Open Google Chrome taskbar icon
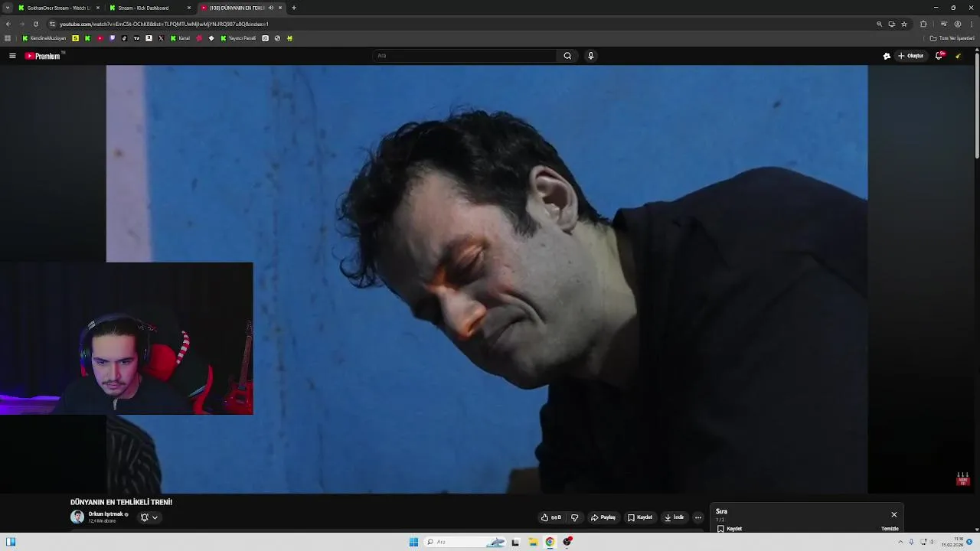Image resolution: width=980 pixels, height=551 pixels. (x=550, y=542)
